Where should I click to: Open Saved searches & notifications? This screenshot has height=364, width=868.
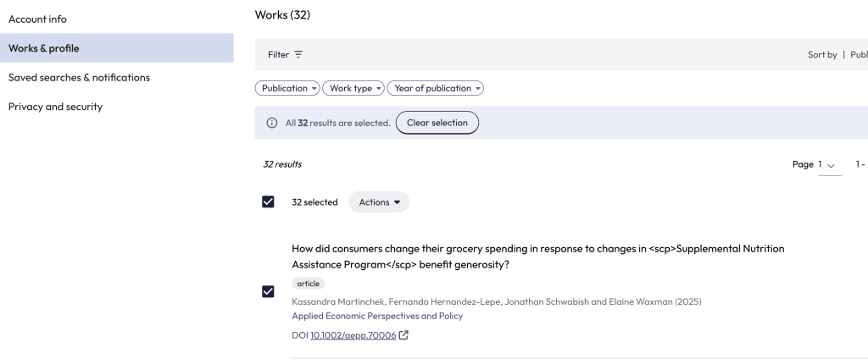(x=79, y=77)
